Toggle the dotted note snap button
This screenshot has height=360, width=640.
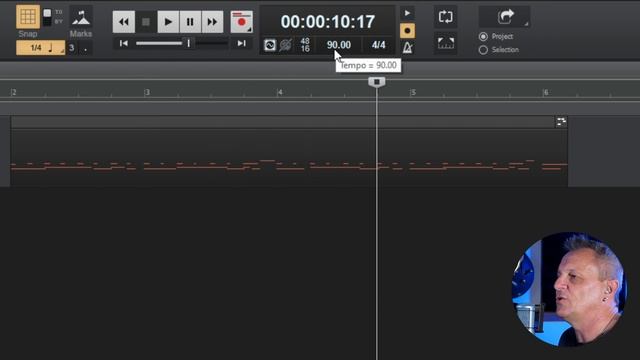(x=85, y=48)
